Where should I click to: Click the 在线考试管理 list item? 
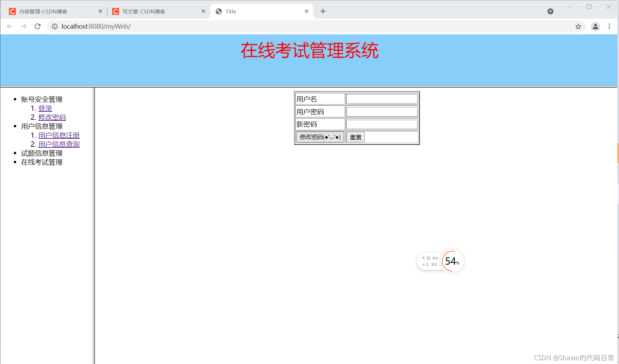[42, 162]
